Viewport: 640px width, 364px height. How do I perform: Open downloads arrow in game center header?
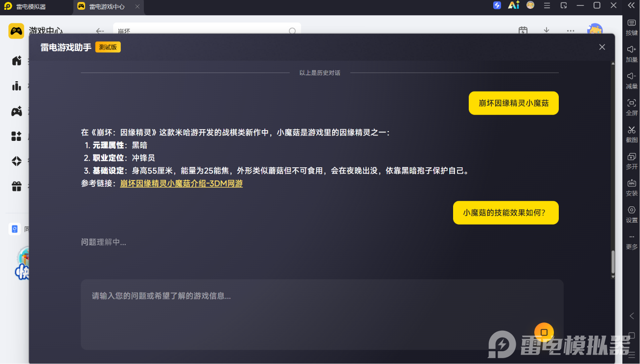(x=547, y=30)
